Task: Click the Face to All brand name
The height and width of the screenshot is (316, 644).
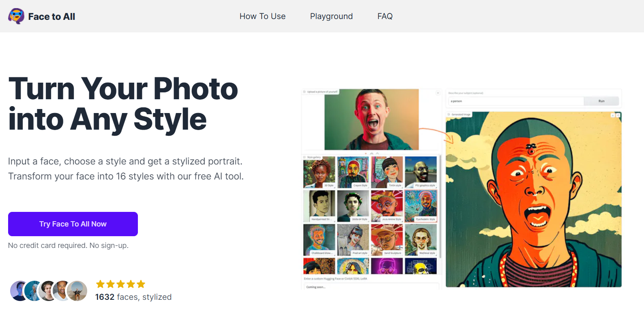Action: (52, 17)
